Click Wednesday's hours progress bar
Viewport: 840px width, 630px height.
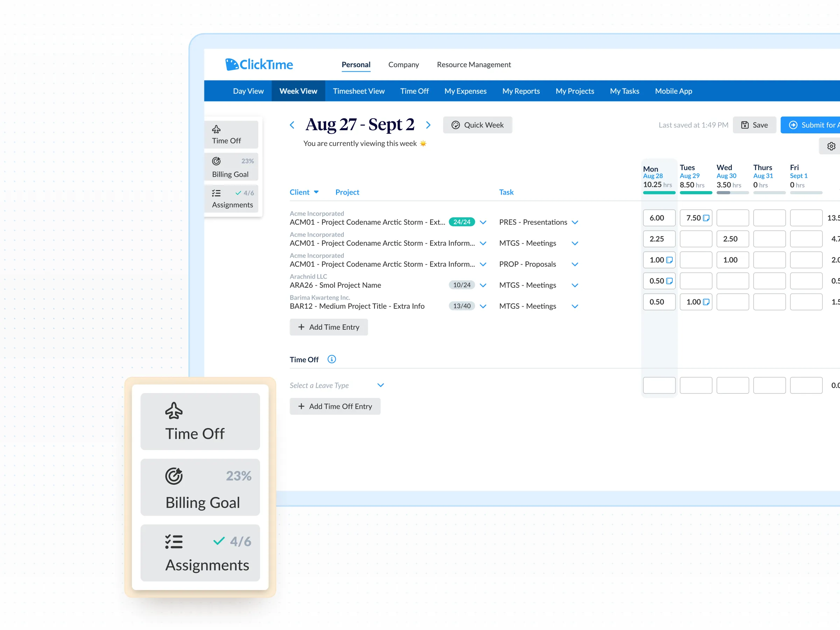(x=732, y=192)
